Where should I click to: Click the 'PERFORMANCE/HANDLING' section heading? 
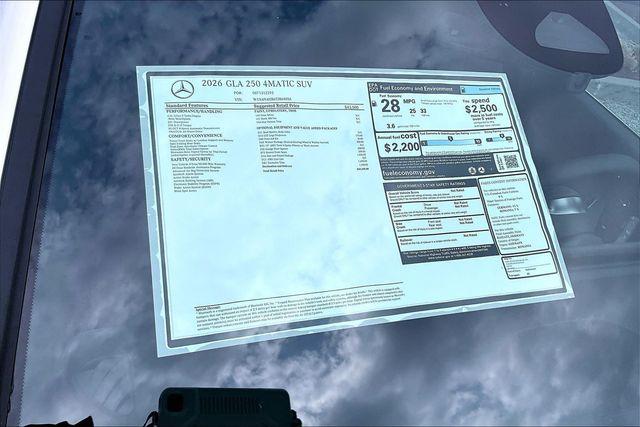click(x=194, y=111)
